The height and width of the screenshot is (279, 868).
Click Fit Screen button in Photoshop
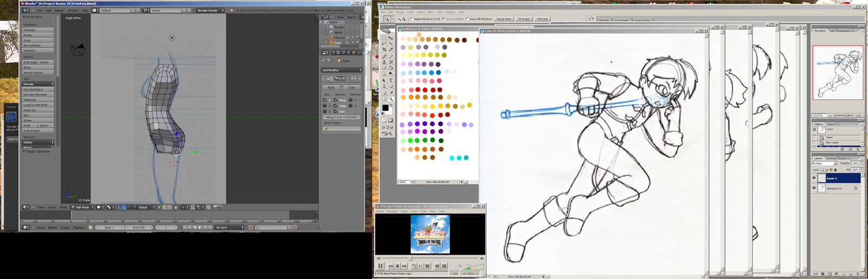coord(524,19)
